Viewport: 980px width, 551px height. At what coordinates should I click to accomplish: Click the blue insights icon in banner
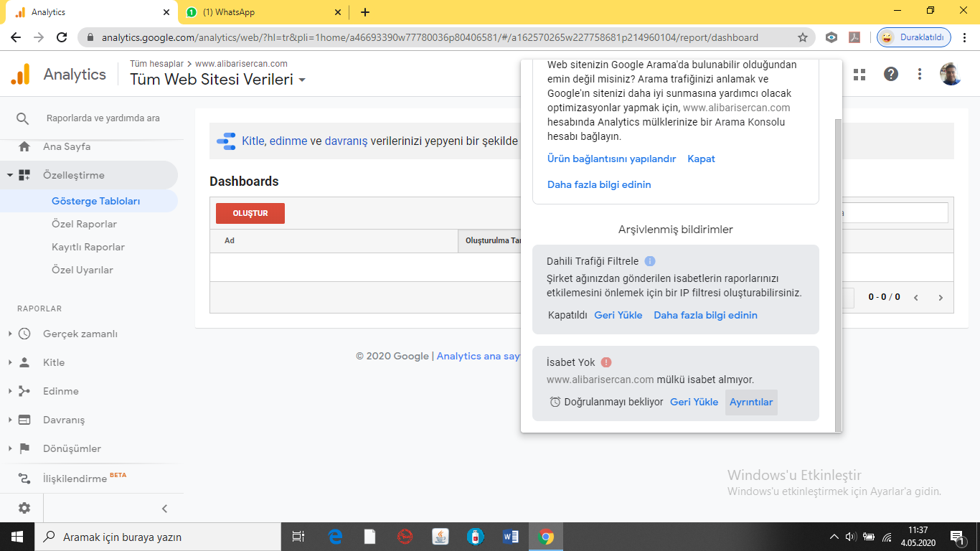coord(226,141)
